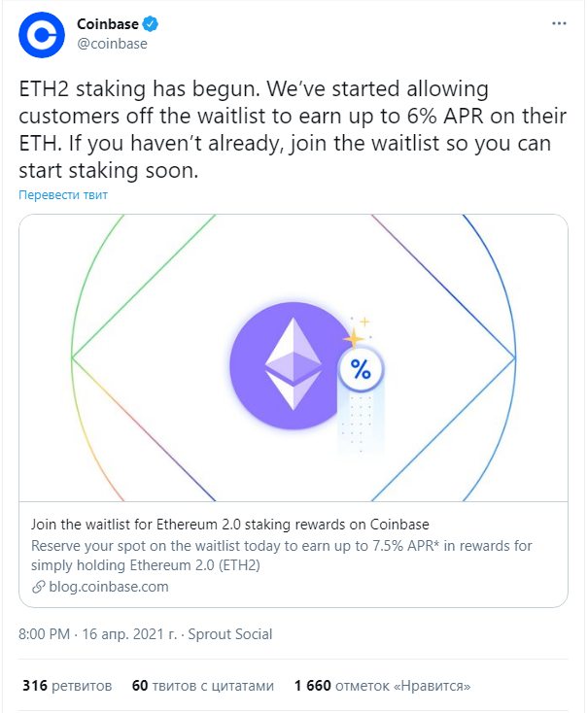The height and width of the screenshot is (713, 588).
Task: Open "Join the waitlist for Ethereum 2.0" headline
Action: tap(229, 525)
